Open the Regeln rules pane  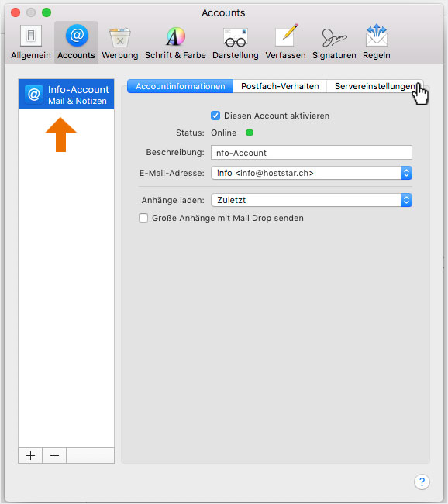tap(377, 42)
